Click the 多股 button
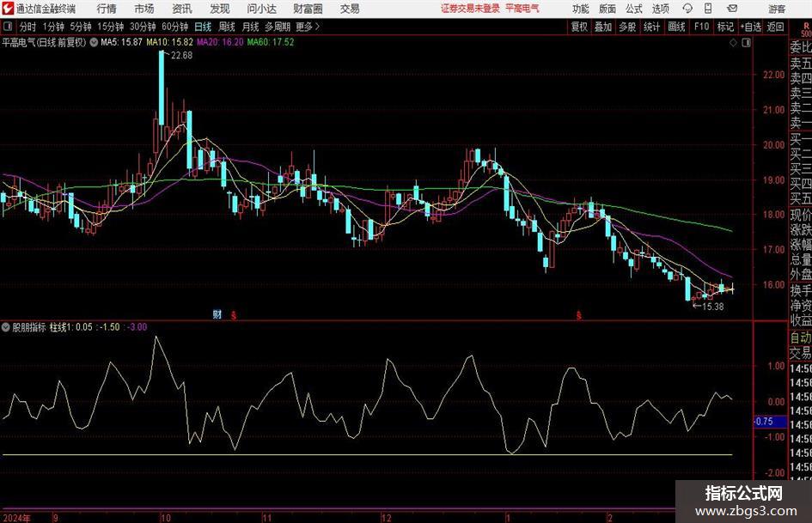 (627, 27)
